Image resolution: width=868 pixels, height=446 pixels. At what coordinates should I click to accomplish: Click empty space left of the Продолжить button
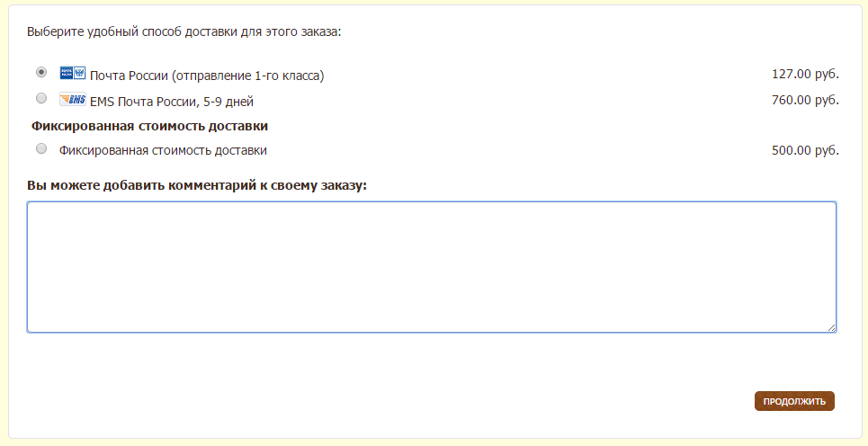coord(540,401)
